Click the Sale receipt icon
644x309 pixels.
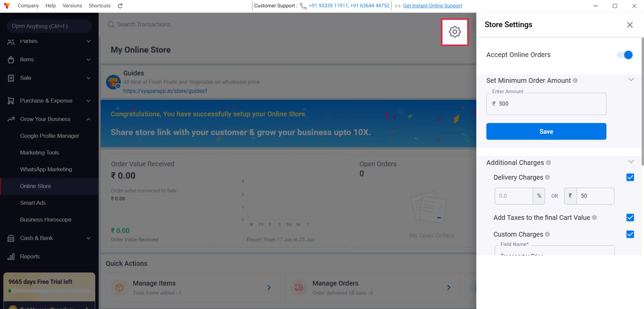[11, 78]
